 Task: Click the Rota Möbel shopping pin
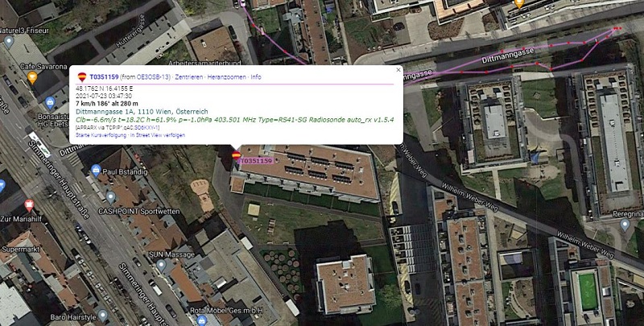201,320
